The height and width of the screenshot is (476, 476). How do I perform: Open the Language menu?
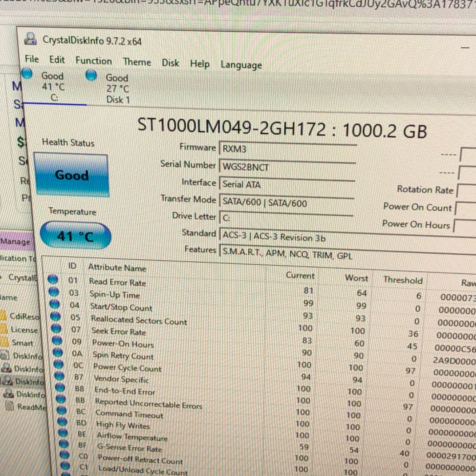[241, 65]
